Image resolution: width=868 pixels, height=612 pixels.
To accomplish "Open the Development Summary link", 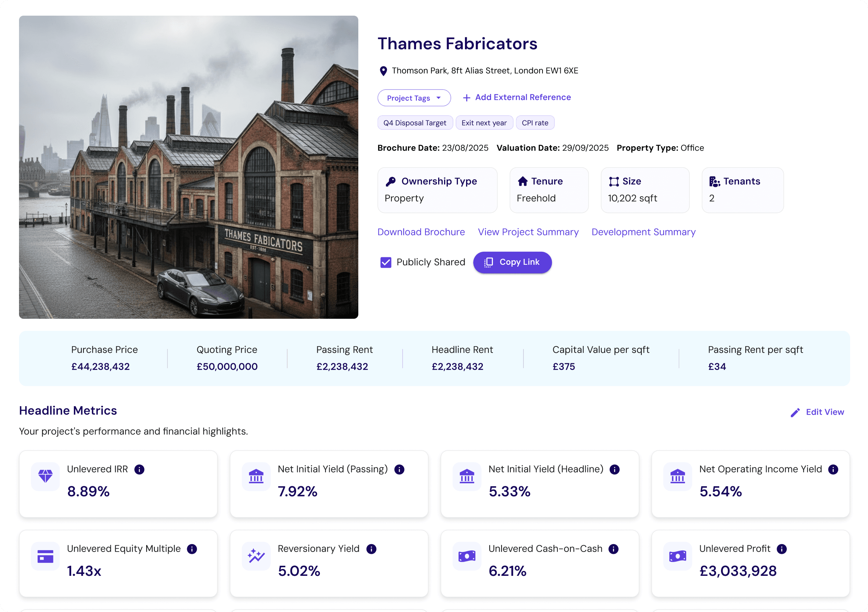I will point(644,232).
